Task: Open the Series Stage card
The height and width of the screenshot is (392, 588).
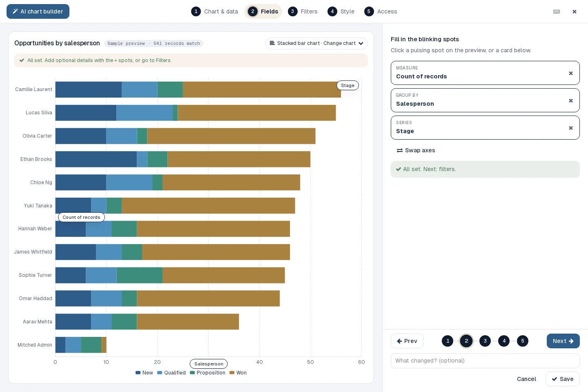Action: [485, 127]
